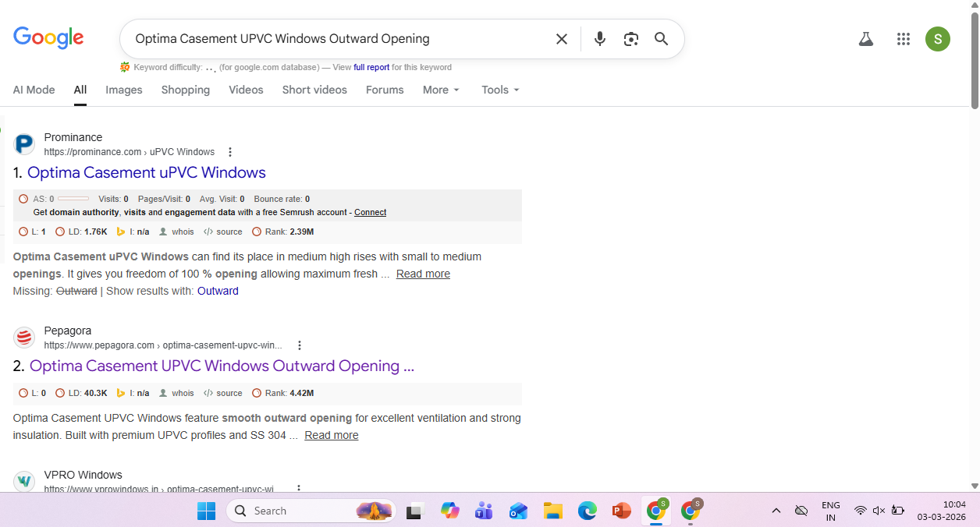Switch to Shopping tab
The width and height of the screenshot is (980, 527).
pyautogui.click(x=186, y=90)
